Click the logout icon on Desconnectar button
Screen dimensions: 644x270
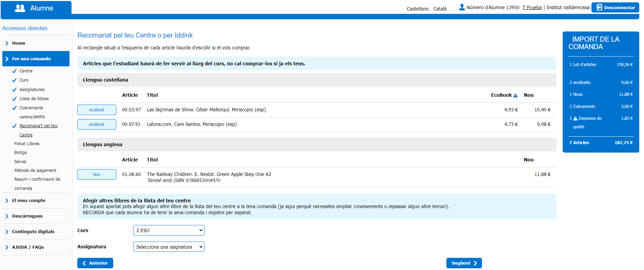point(599,7)
